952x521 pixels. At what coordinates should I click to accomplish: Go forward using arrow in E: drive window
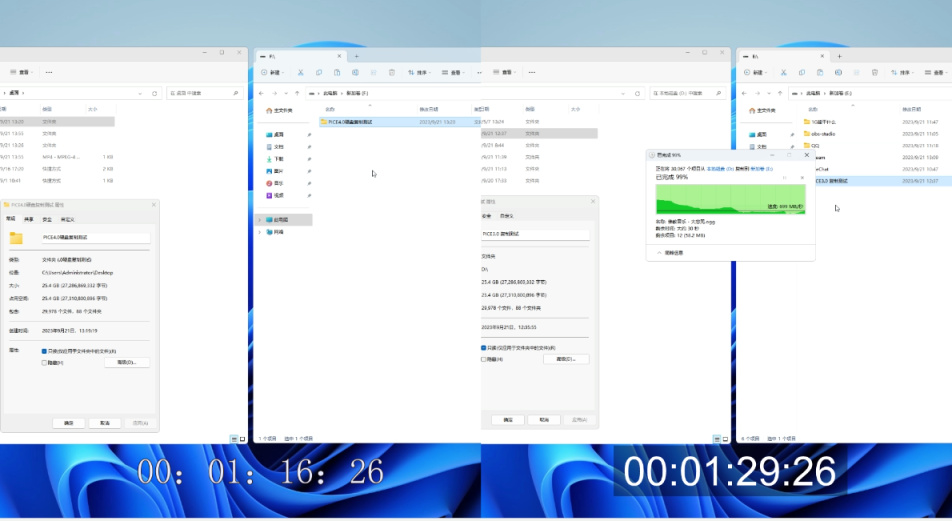757,93
